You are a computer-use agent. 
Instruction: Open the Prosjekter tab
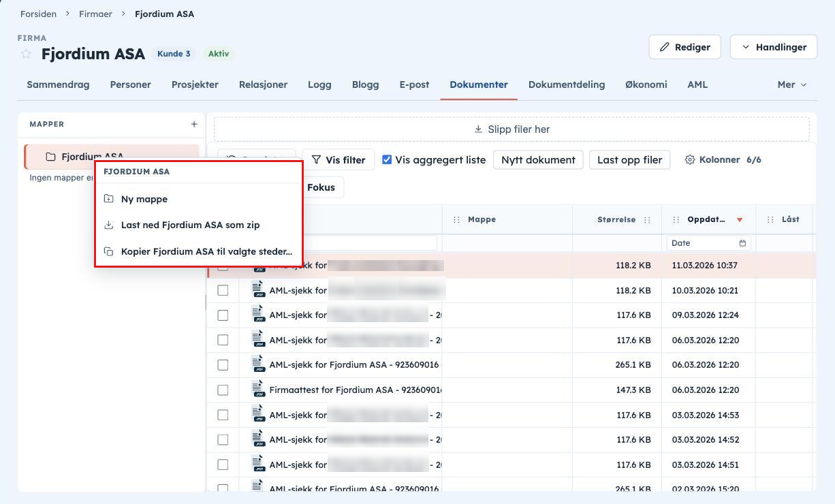point(195,84)
